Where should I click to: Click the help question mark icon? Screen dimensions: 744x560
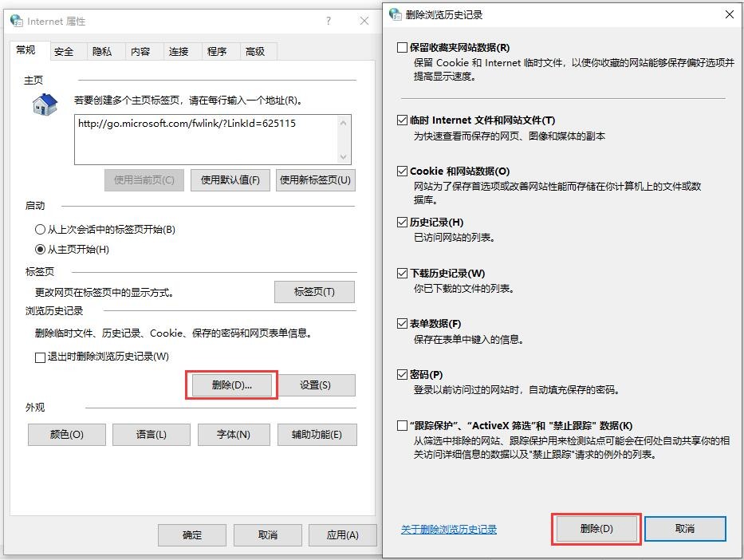coord(328,22)
